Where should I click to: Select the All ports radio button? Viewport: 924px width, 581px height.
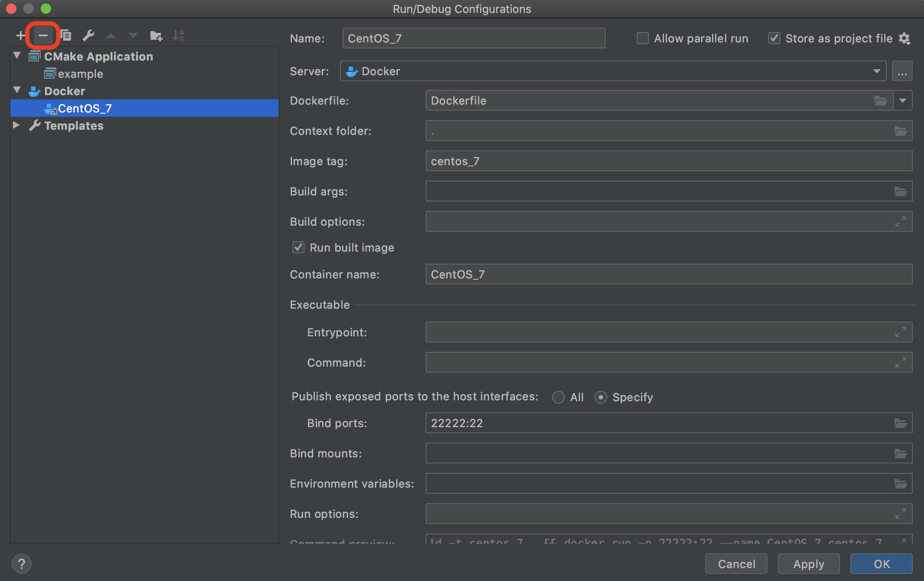pyautogui.click(x=558, y=397)
